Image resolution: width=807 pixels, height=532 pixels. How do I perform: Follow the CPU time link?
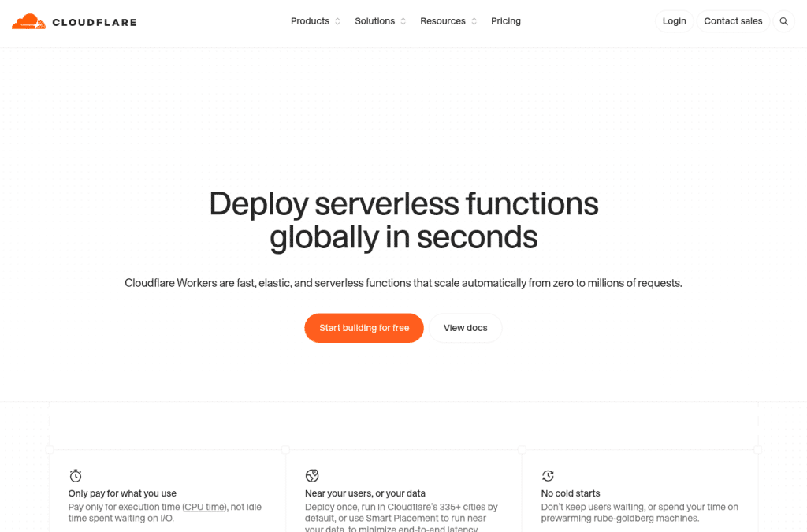tap(205, 507)
